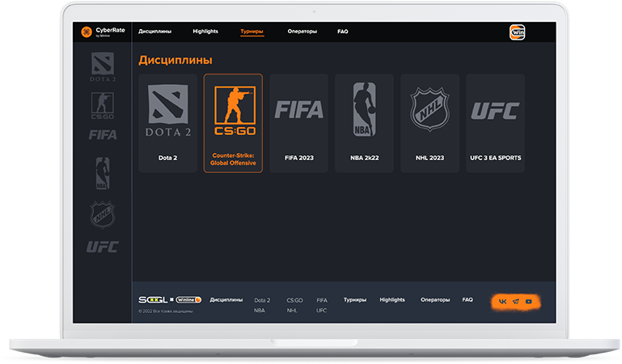Viewport: 622px width, 364px height.
Task: Switch to Турниры in header menu
Action: click(252, 32)
